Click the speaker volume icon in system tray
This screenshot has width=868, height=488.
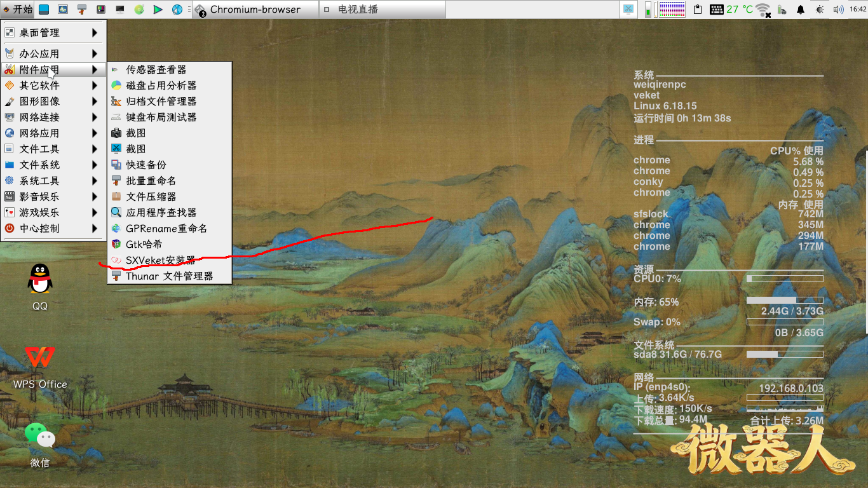tap(837, 9)
